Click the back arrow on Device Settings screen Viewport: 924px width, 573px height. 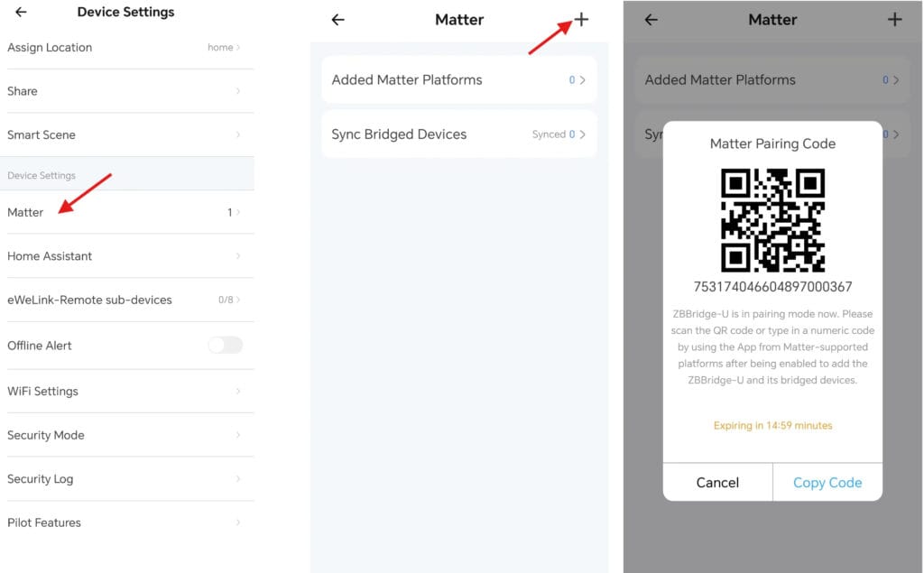coord(20,12)
